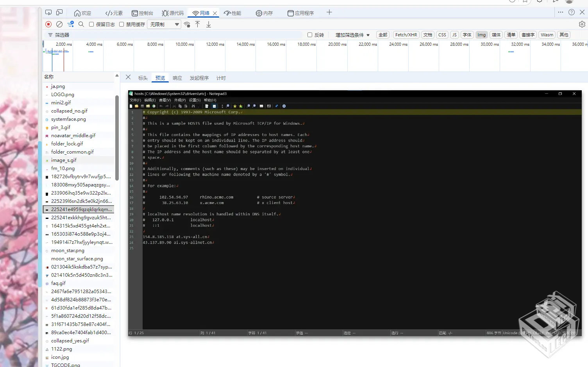Check the 禁用缓存 checkbox

click(x=122, y=24)
